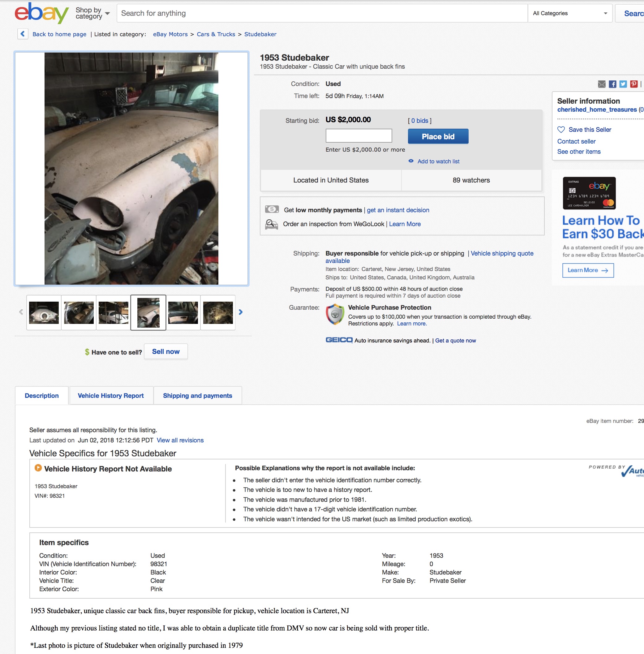Click the Search for anything field
The image size is (644, 654).
322,13
